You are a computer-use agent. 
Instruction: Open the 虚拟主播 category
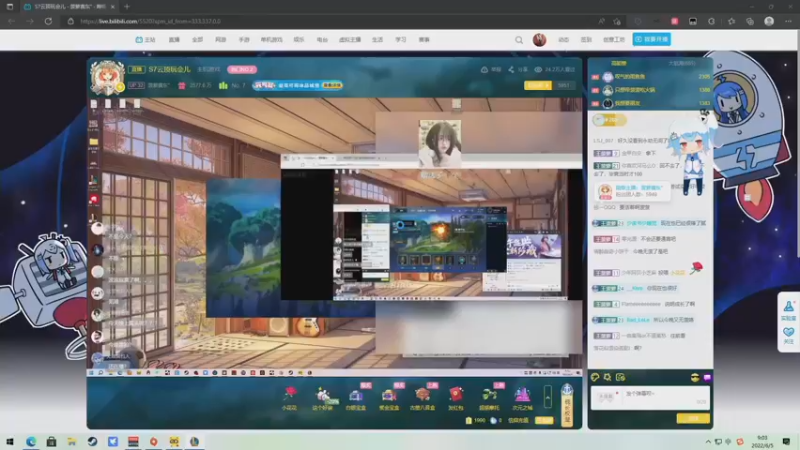pyautogui.click(x=350, y=40)
